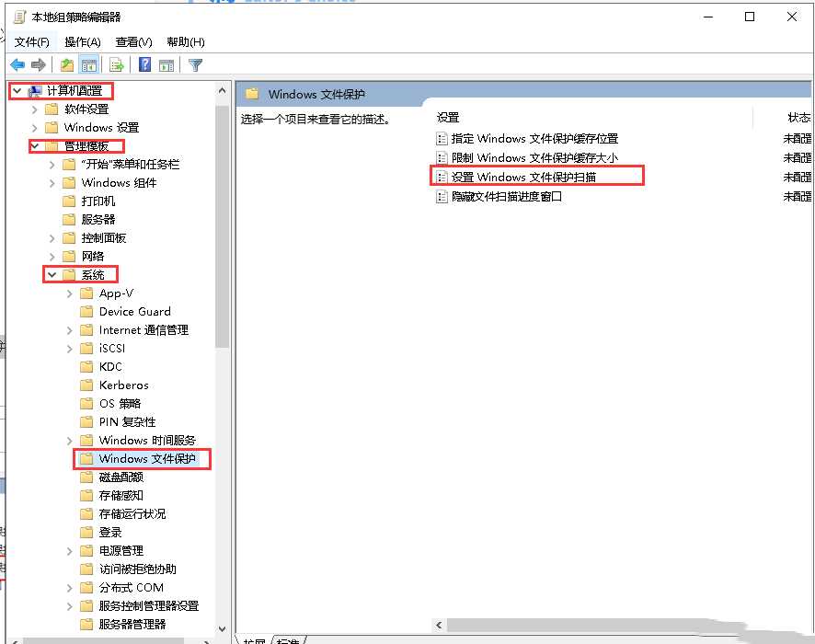Image resolution: width=815 pixels, height=644 pixels.
Task: Click the folder icon next to Device Guard
Action: pos(86,311)
